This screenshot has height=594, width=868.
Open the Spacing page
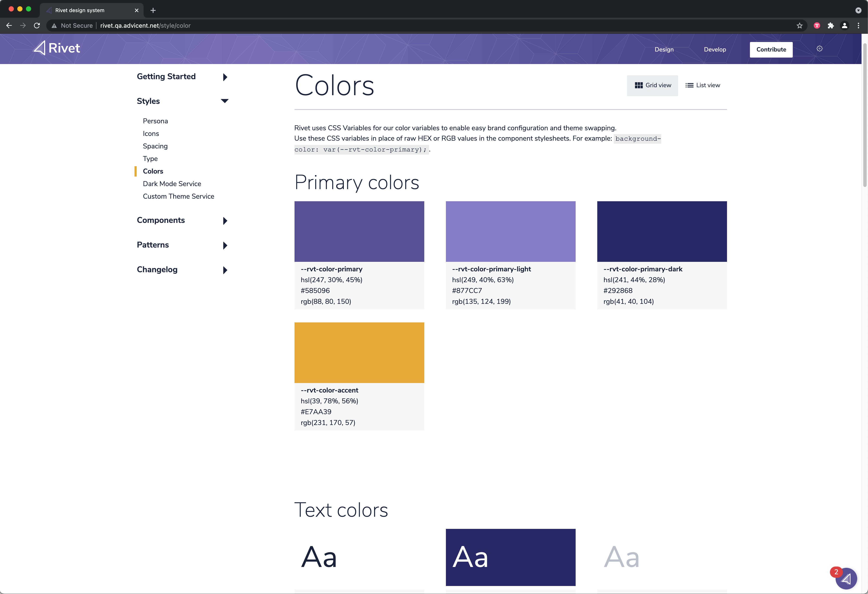coord(155,146)
